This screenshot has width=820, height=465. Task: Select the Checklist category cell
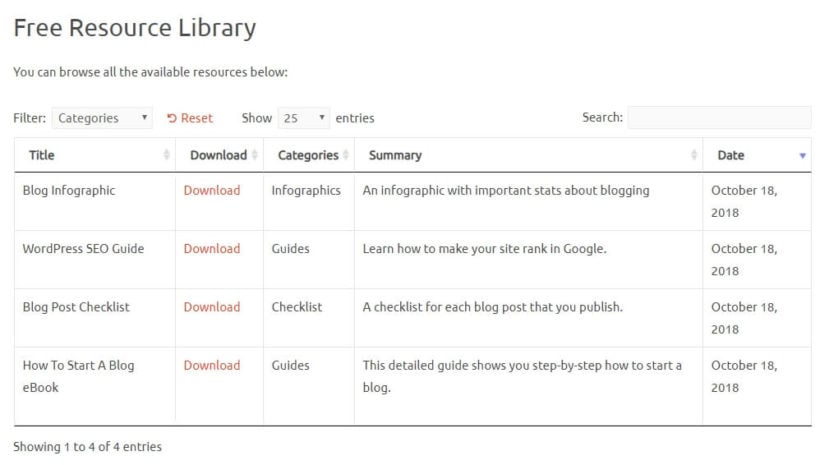297,307
